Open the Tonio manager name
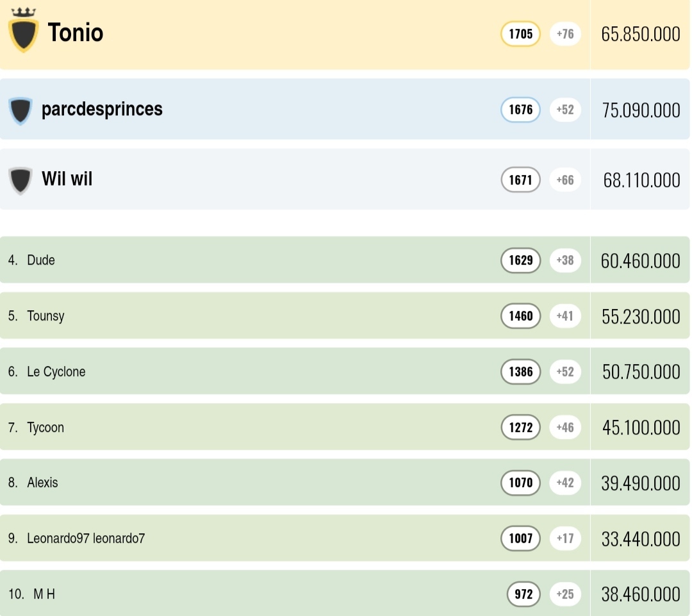This screenshot has width=692, height=616. click(x=76, y=33)
